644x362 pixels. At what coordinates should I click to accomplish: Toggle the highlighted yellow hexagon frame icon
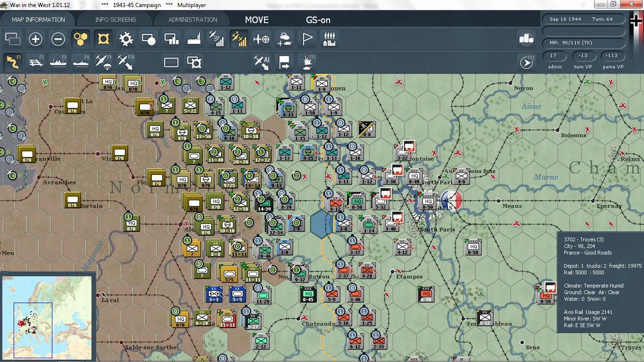[103, 39]
